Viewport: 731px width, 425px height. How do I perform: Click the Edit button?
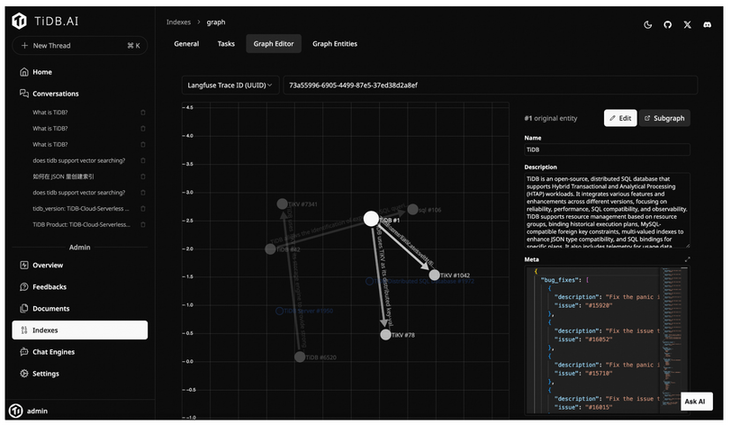click(x=620, y=118)
